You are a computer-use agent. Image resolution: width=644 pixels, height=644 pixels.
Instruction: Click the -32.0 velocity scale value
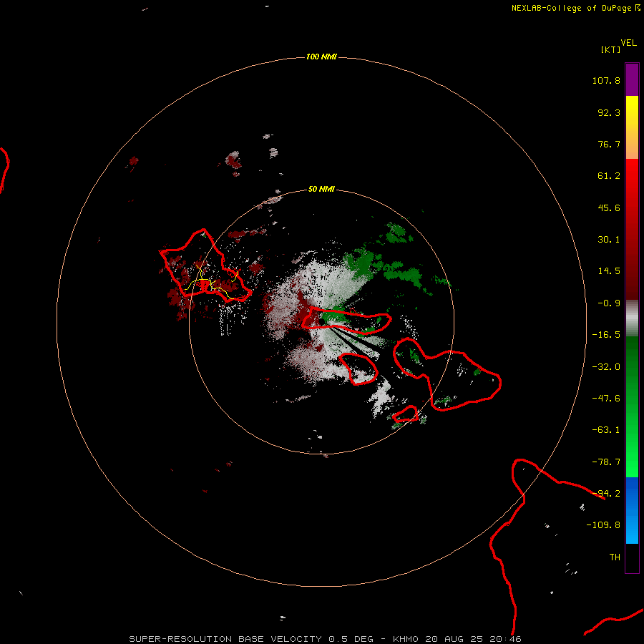point(606,367)
